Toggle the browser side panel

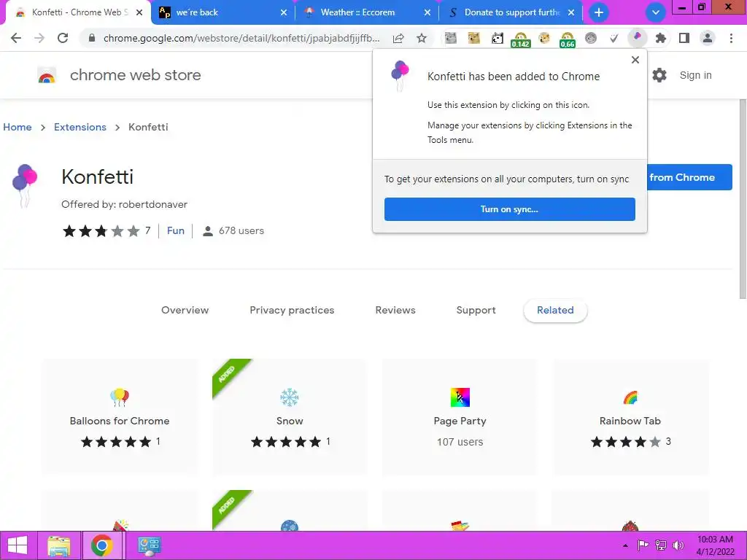click(x=684, y=38)
